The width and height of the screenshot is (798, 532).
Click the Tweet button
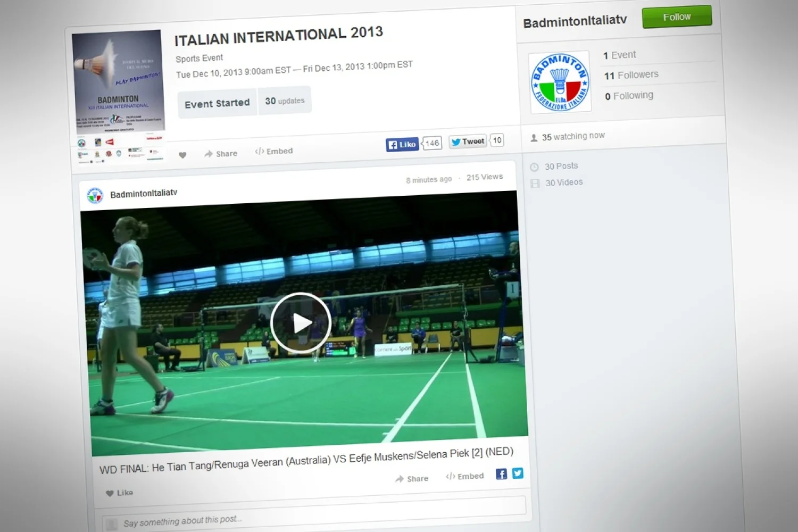468,142
